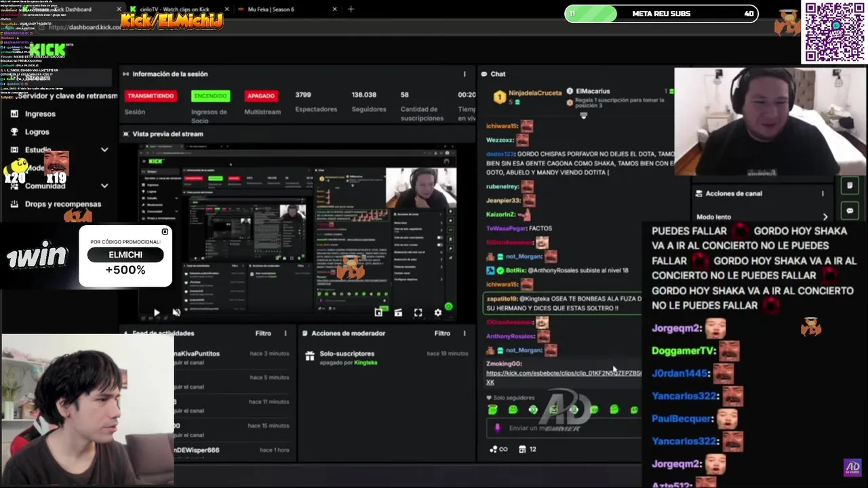This screenshot has height=488, width=868.
Task: Click the Solo-suscriptores moderator action entry
Action: (385, 357)
